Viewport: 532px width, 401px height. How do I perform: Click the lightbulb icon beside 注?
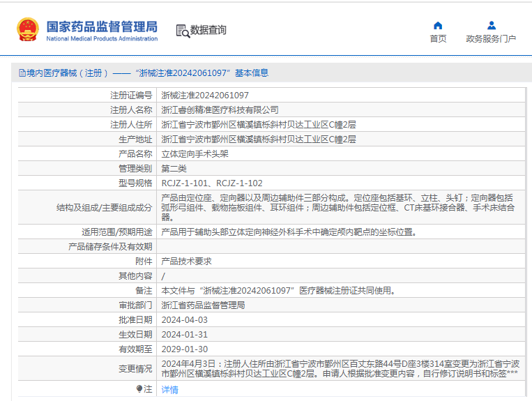[139, 388]
